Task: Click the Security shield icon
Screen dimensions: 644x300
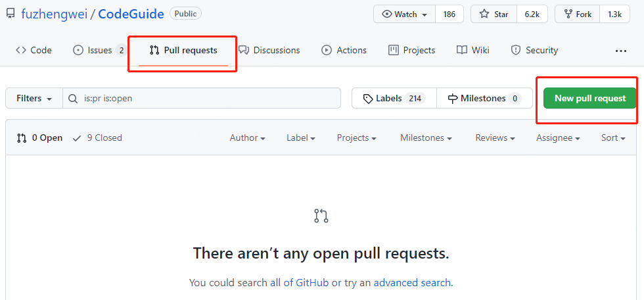Action: click(515, 50)
